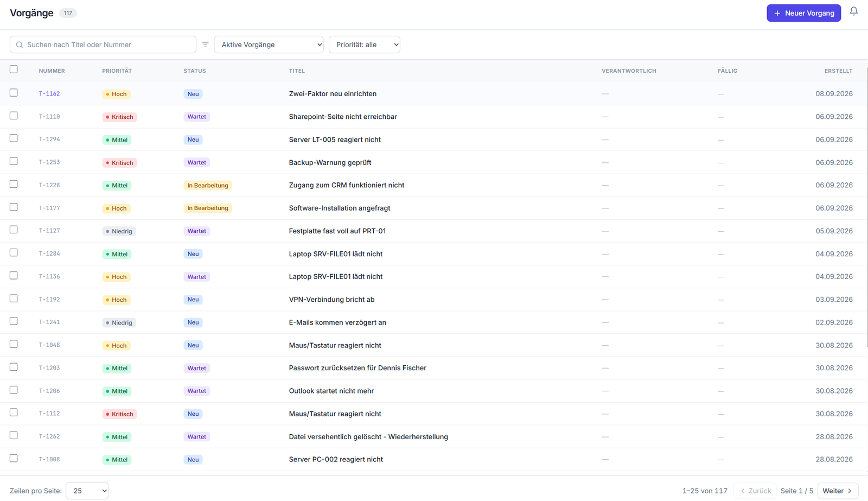868x501 pixels.
Task: Click the Titel column header
Action: click(297, 71)
